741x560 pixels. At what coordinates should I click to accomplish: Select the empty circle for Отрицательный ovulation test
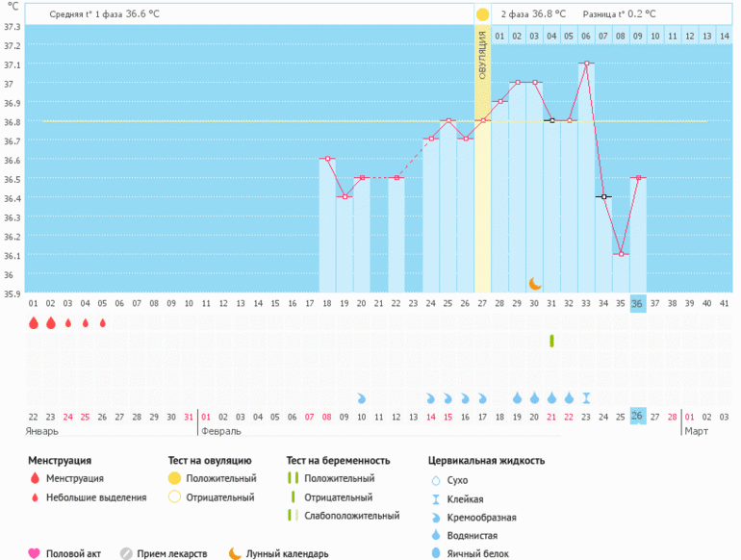[x=174, y=497]
